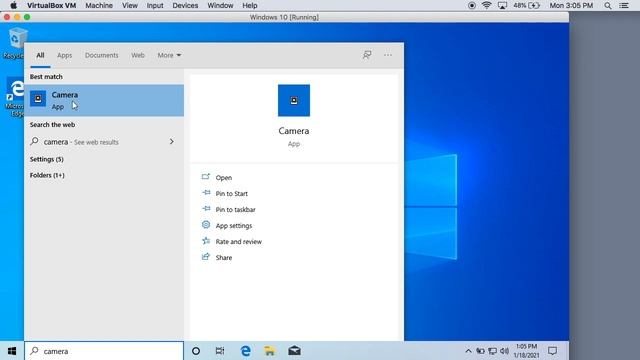Open Cortana circle on the taskbar

point(196,351)
